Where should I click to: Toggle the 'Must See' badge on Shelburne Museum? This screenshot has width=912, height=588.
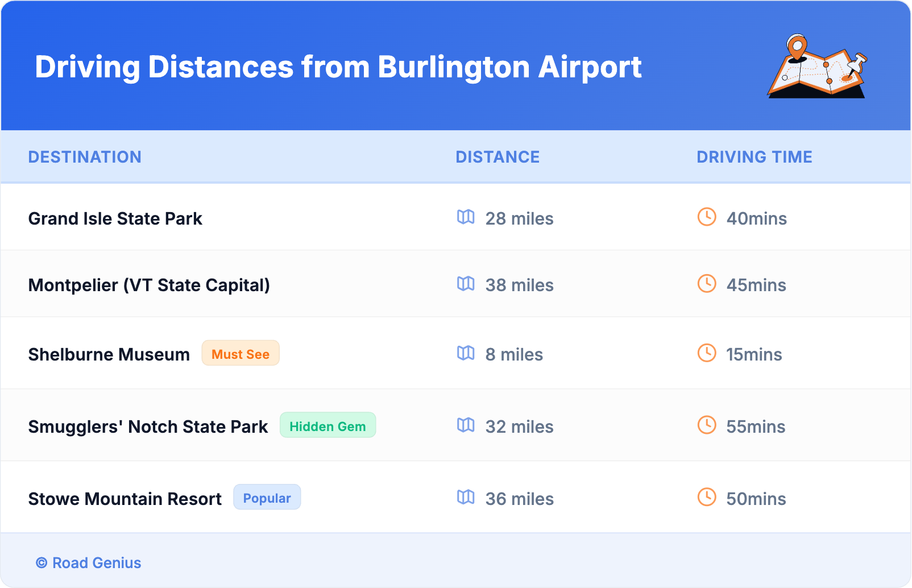pyautogui.click(x=241, y=353)
